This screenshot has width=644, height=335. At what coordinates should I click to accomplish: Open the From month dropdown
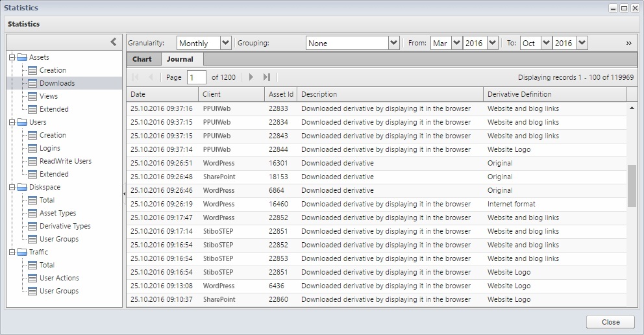tap(456, 43)
